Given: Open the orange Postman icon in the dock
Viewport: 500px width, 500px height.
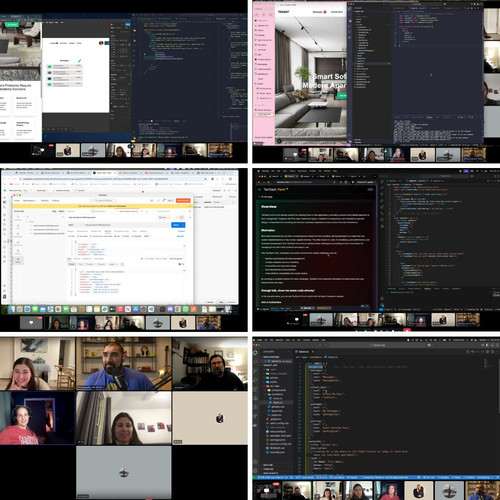Looking at the screenshot, I should coord(193,309).
